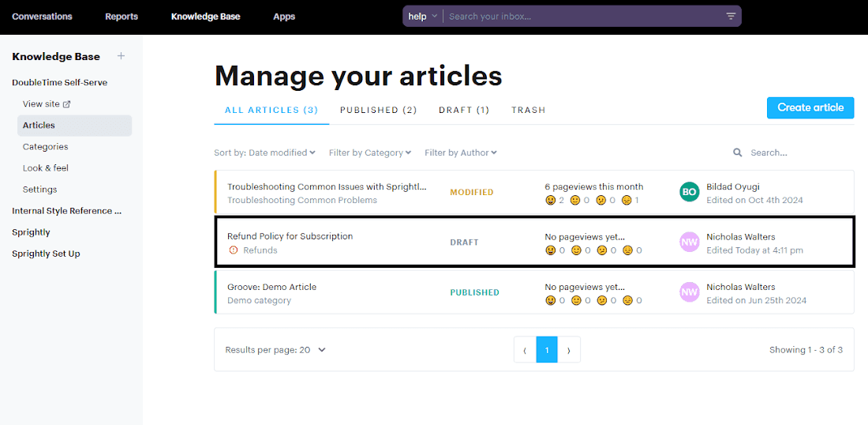868x425 pixels.
Task: Click saddest emoji on Refund Policy row
Action: click(x=627, y=250)
